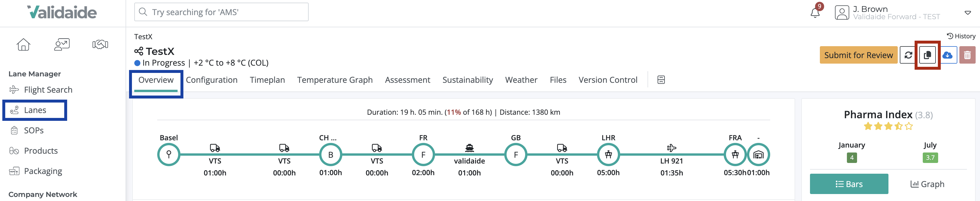The height and width of the screenshot is (201, 980).
Task: Click the blue cloud download icon
Action: pos(947,55)
